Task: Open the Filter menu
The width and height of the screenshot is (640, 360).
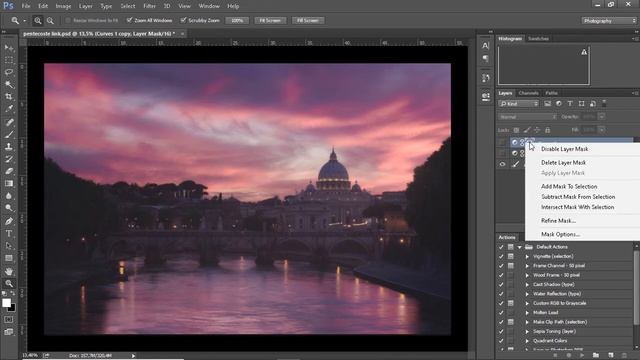Action: tap(149, 6)
